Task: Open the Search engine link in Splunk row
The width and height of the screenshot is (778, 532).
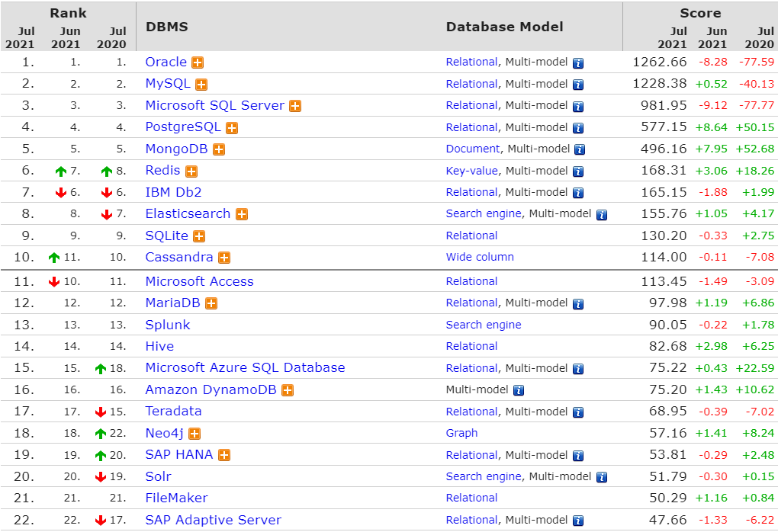Action: 484,325
